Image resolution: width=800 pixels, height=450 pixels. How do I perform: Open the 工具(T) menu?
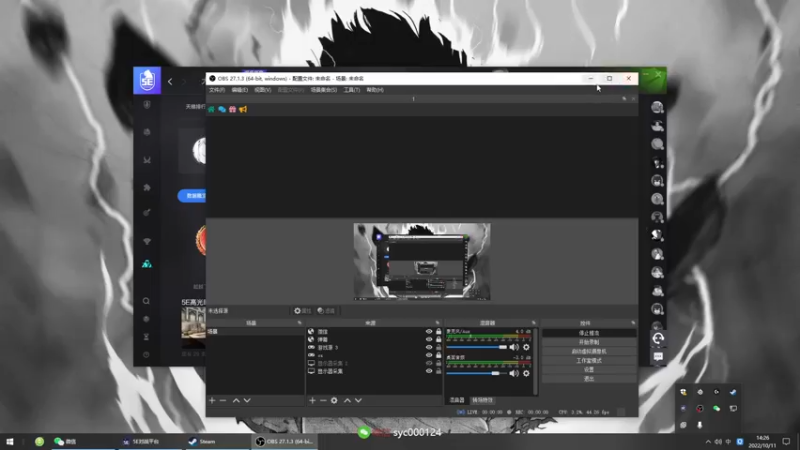point(352,90)
